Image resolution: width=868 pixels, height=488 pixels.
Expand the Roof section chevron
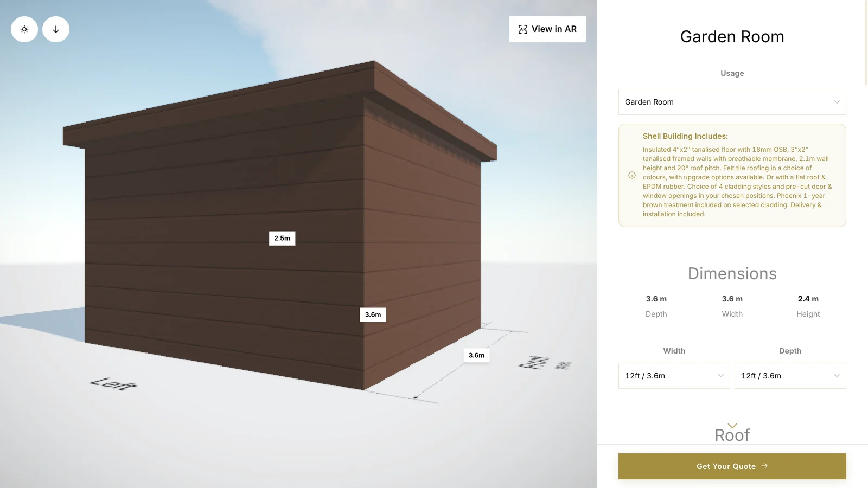click(x=732, y=426)
